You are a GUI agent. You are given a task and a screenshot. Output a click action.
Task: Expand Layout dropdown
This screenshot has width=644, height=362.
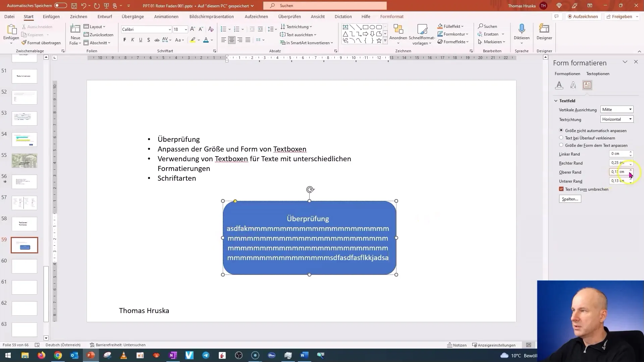coord(94,26)
